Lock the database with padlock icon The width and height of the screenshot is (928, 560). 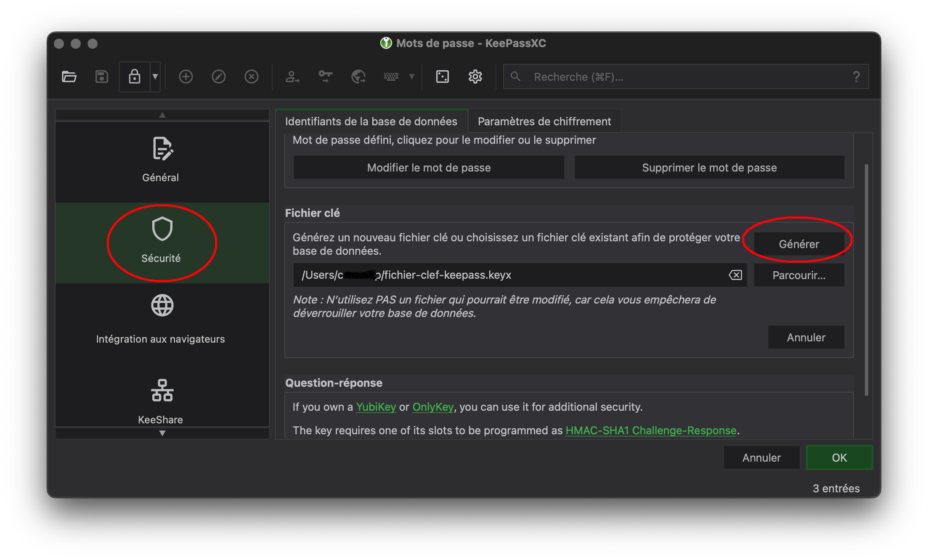pos(135,77)
